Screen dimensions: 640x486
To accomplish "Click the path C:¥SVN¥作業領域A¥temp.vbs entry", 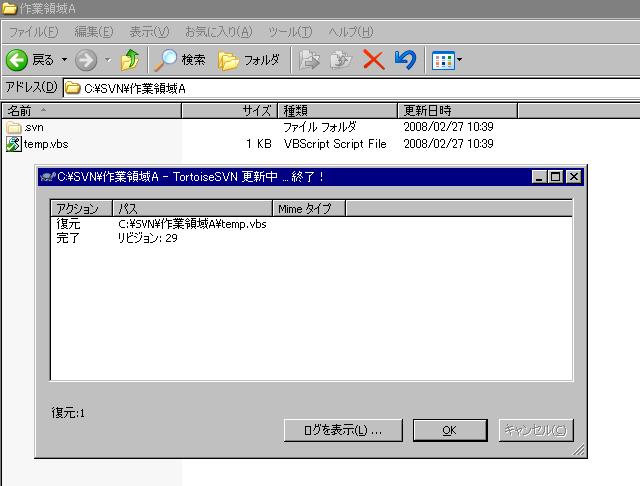I will [x=192, y=224].
